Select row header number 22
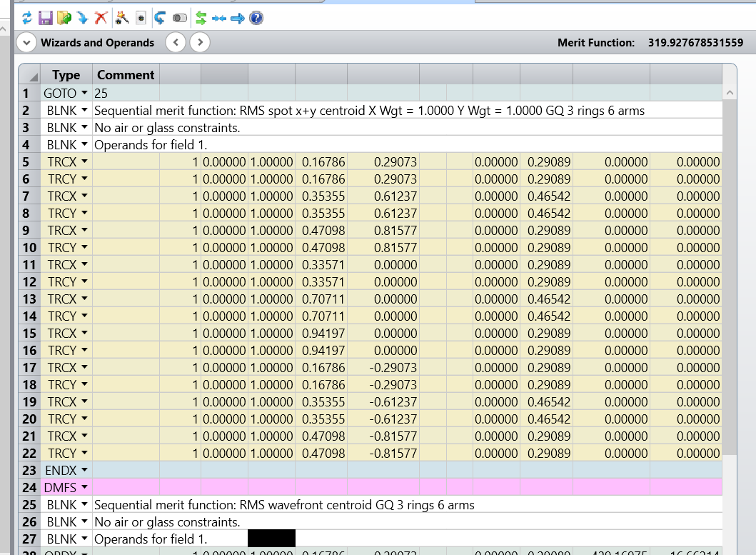 29,453
